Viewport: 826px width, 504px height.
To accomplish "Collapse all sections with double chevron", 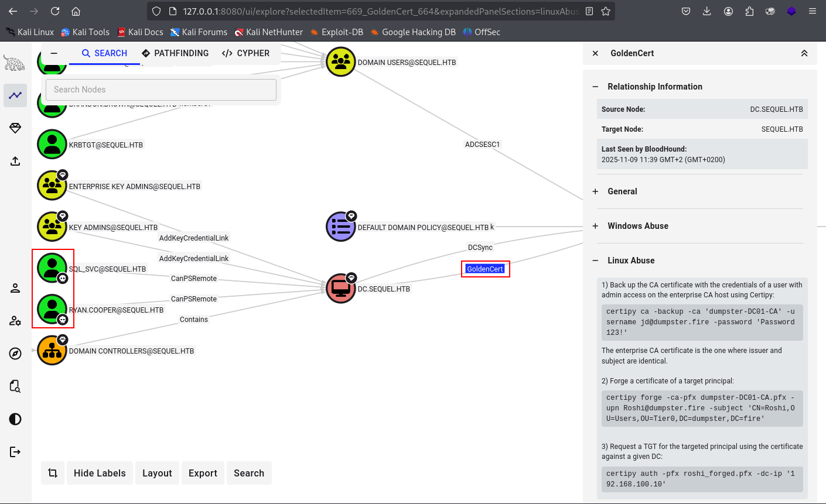I will click(x=804, y=53).
